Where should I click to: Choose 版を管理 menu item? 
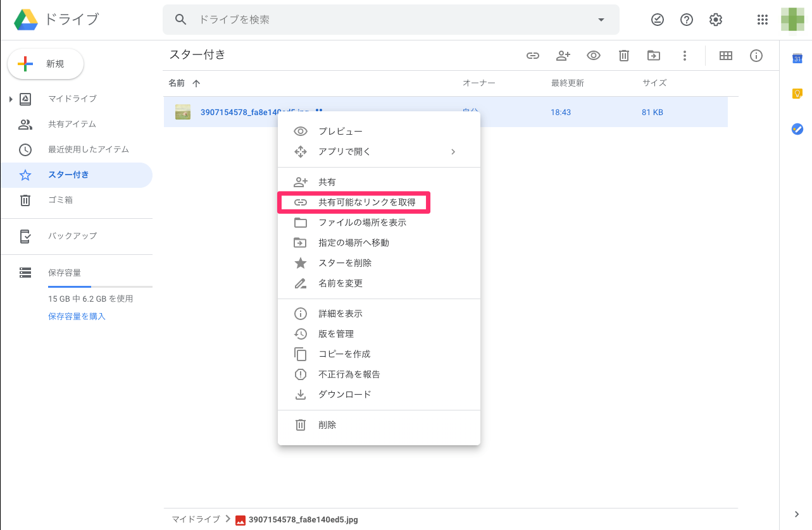[x=379, y=334]
